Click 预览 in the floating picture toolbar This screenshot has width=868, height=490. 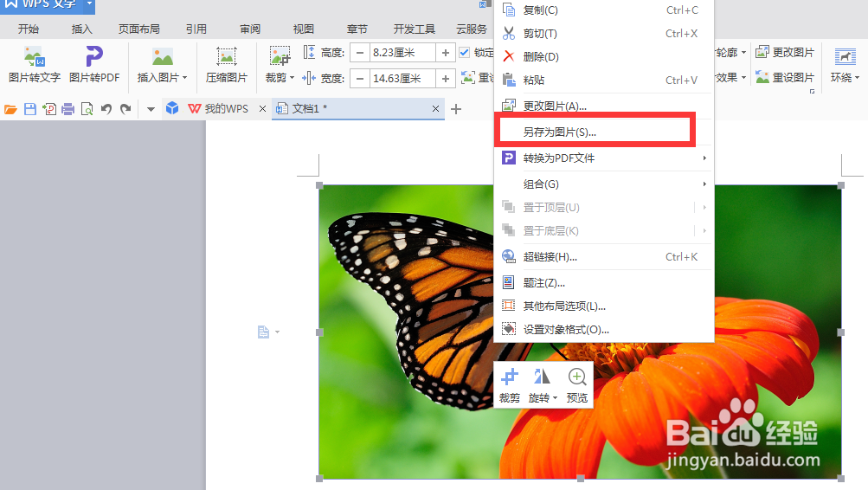click(x=577, y=385)
